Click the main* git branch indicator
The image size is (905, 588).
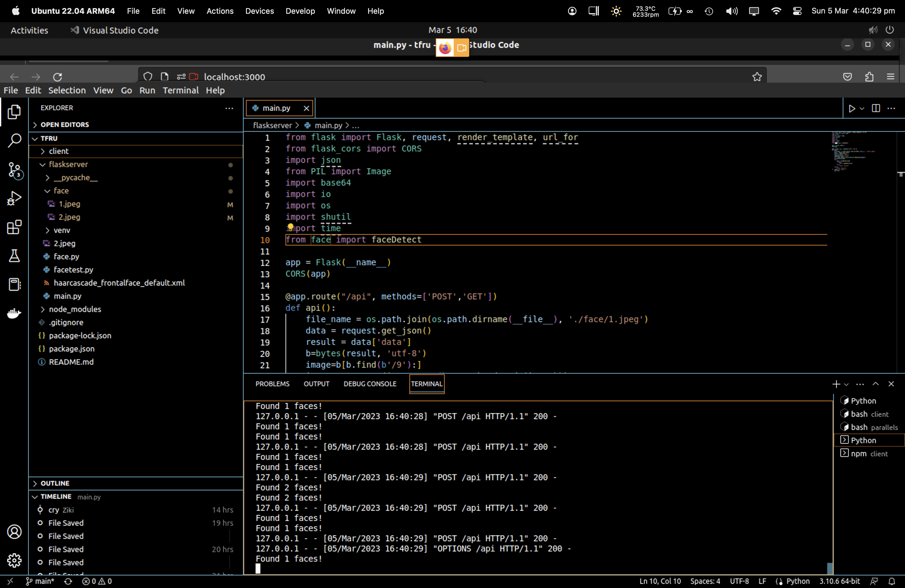[40, 581]
